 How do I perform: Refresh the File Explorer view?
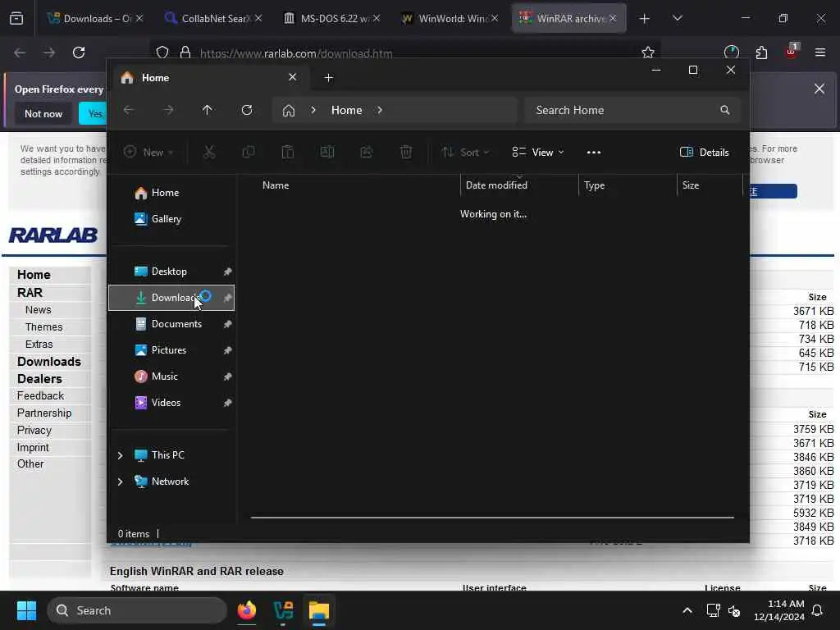point(247,110)
